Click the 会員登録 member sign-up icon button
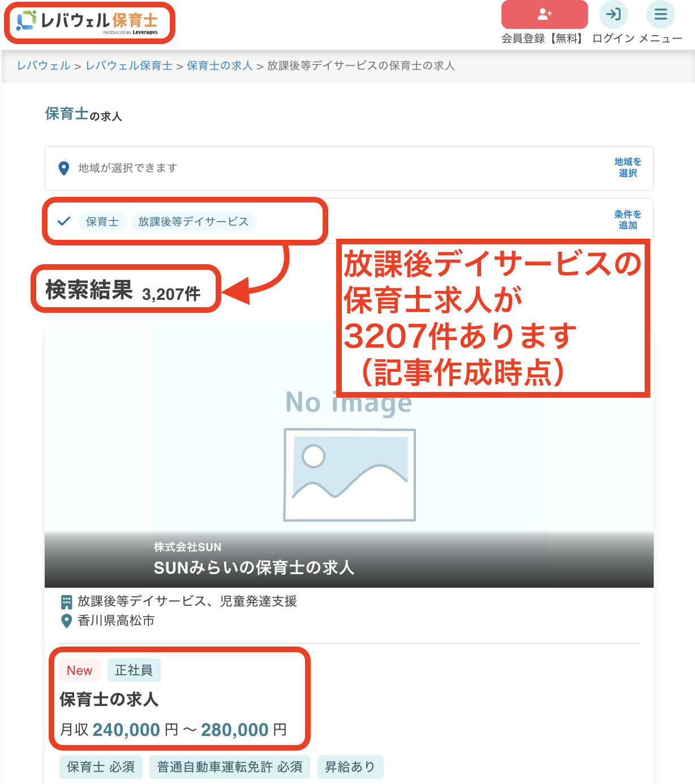The height and width of the screenshot is (784, 695). (x=544, y=14)
